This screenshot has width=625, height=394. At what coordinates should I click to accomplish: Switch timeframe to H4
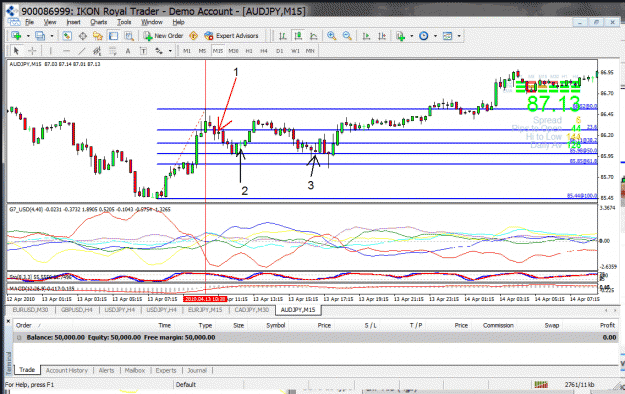264,51
